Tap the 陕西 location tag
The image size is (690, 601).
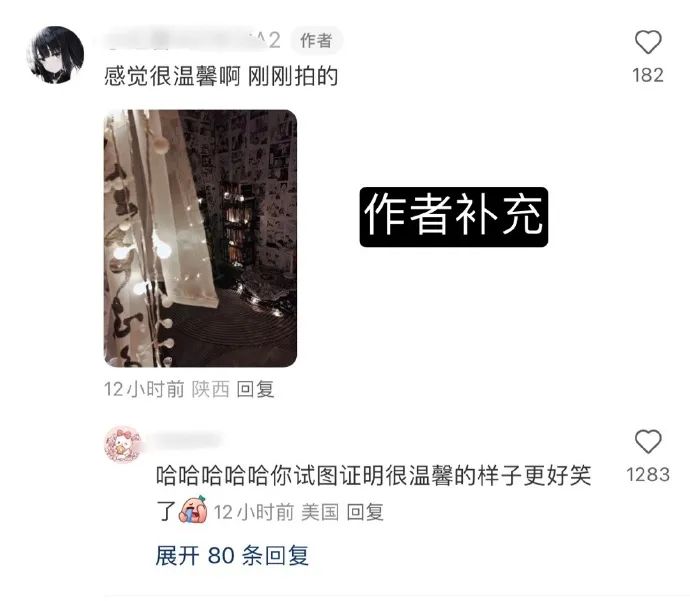click(211, 389)
